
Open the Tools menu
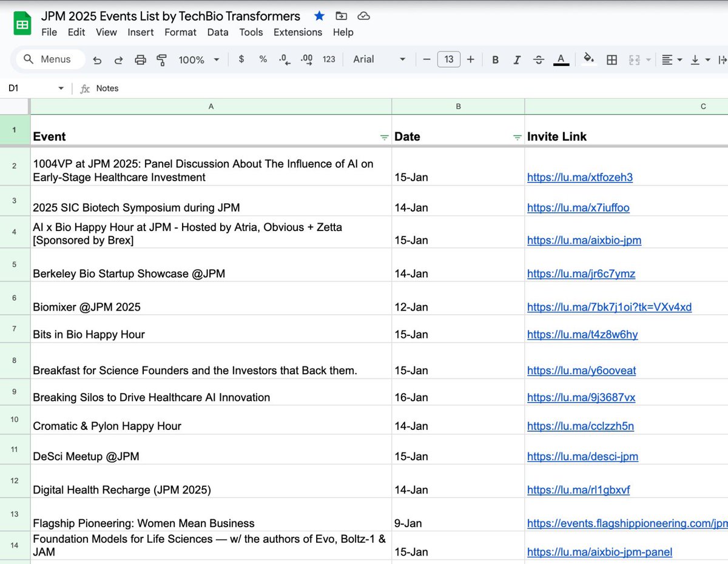(x=251, y=32)
